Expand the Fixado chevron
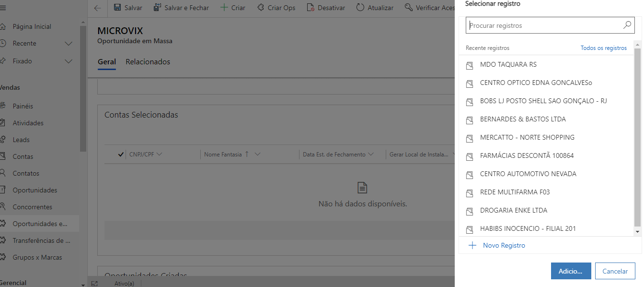Screen dimensions: 644x287 [x=69, y=61]
